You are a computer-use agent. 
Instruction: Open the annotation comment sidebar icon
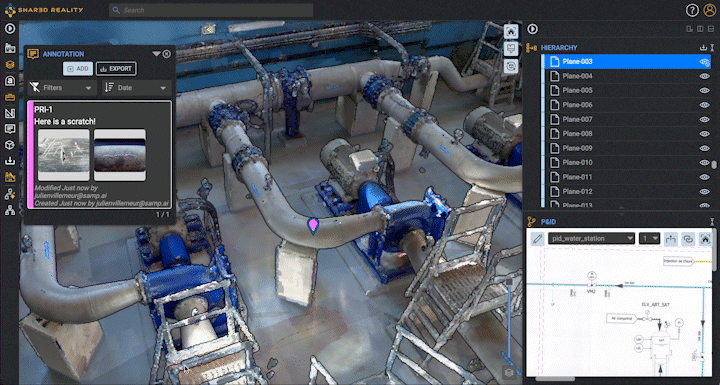point(10,129)
